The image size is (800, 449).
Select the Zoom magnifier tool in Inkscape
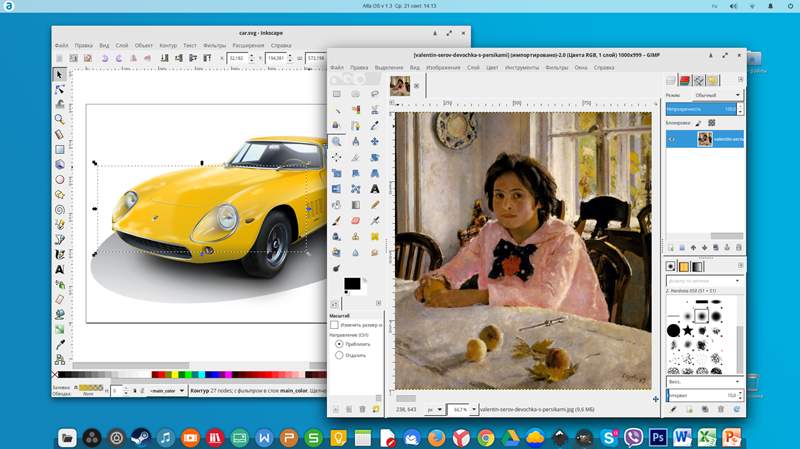pos(60,119)
